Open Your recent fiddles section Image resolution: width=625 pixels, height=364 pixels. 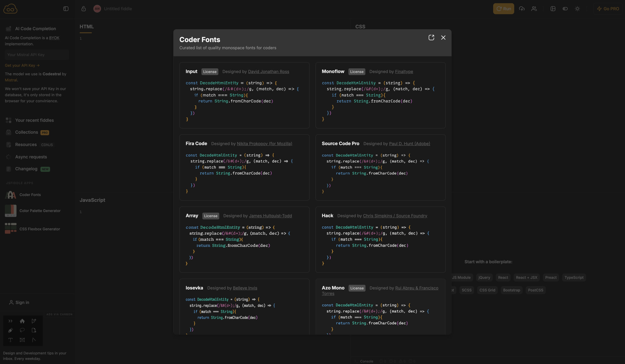click(34, 120)
